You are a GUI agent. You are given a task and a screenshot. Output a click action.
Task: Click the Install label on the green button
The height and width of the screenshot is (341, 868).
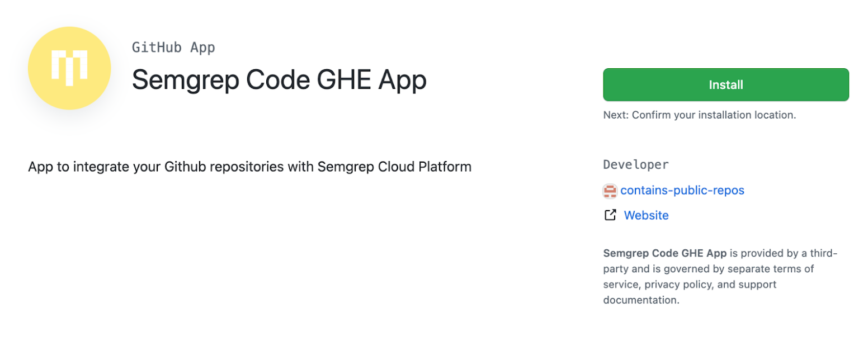[725, 84]
